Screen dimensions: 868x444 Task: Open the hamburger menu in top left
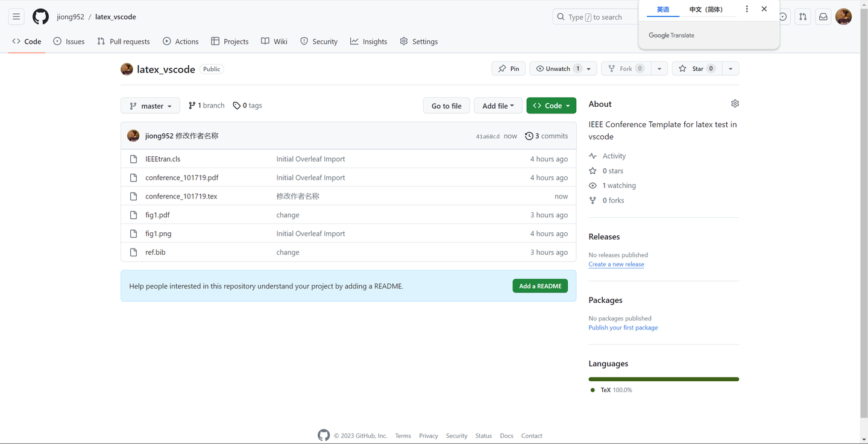point(16,16)
